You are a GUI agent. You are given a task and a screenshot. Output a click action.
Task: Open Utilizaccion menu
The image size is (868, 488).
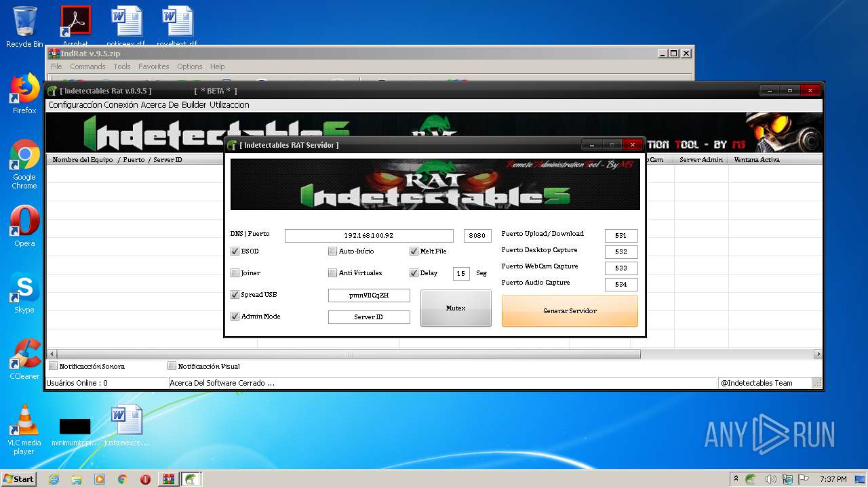[x=229, y=105]
